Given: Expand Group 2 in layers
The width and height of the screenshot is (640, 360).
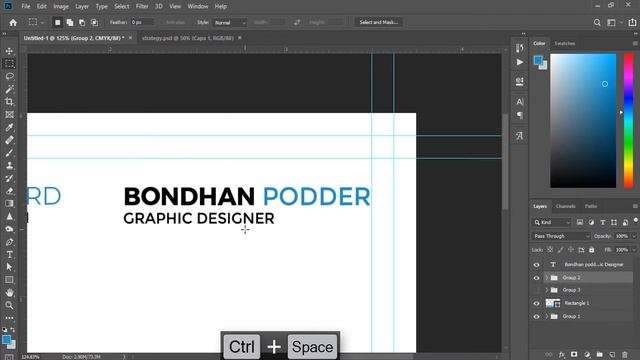Looking at the screenshot, I should click(547, 278).
